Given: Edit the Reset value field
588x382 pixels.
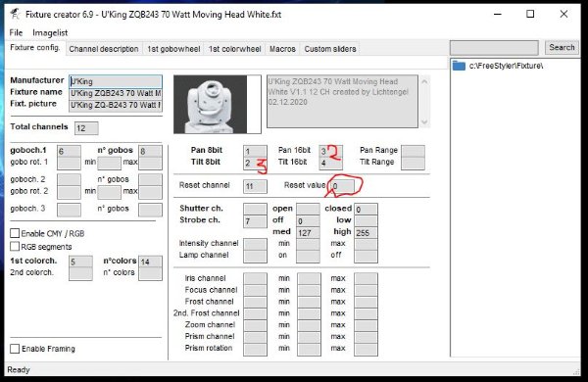Looking at the screenshot, I should coord(341,186).
